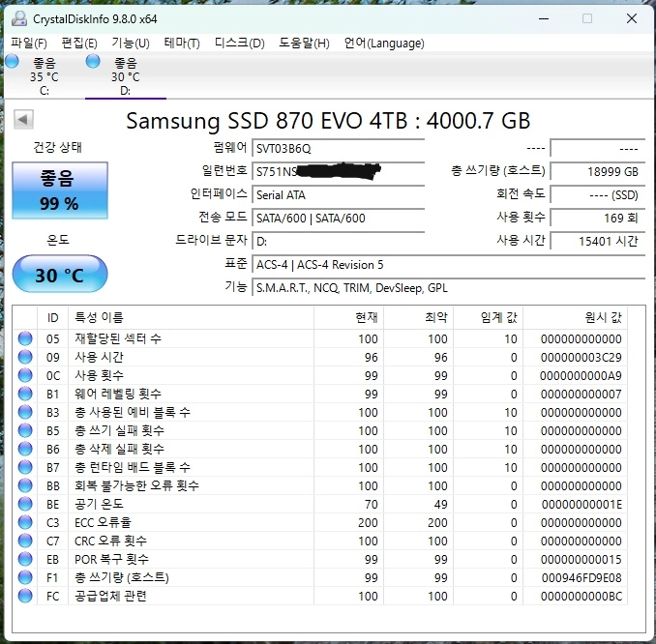656x644 pixels.
Task: Click the 30 °C temperature button
Action: click(x=60, y=274)
